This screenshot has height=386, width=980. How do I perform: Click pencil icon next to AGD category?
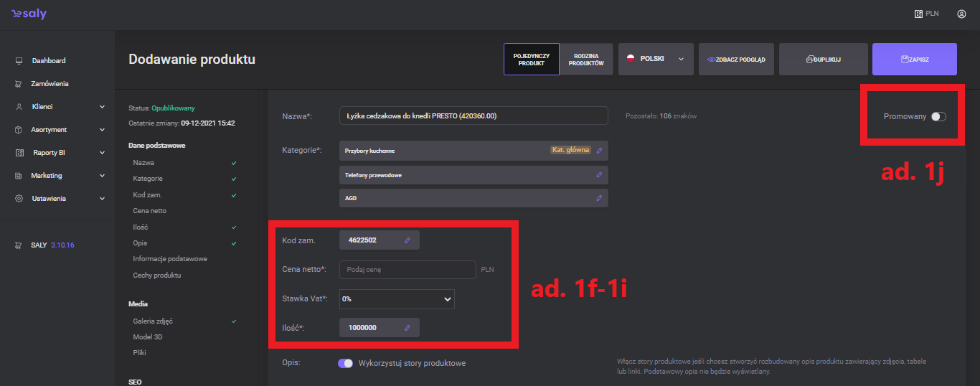[x=599, y=198]
